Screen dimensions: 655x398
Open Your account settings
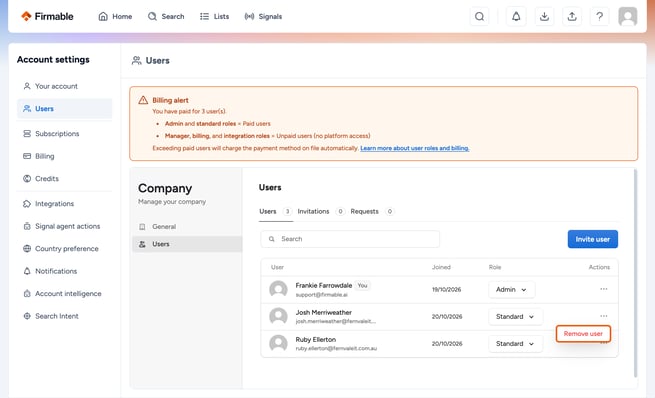[64, 86]
